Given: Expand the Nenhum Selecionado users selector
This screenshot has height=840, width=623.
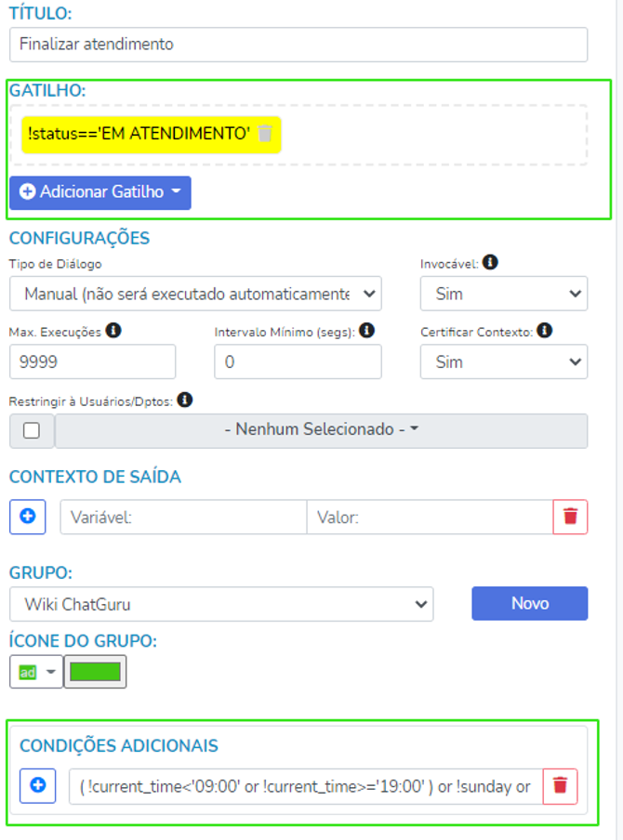Looking at the screenshot, I should click(321, 430).
